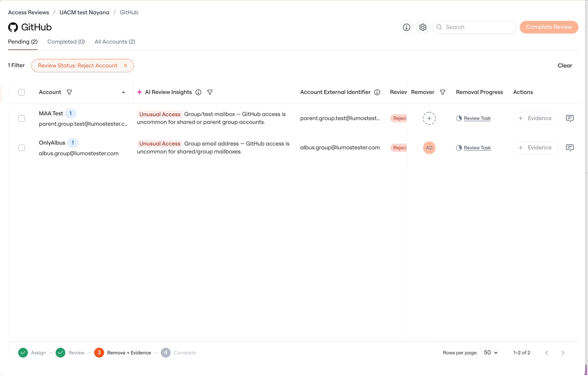Select the OnlyAlbus account checkbox
The image size is (588, 375).
(21, 148)
